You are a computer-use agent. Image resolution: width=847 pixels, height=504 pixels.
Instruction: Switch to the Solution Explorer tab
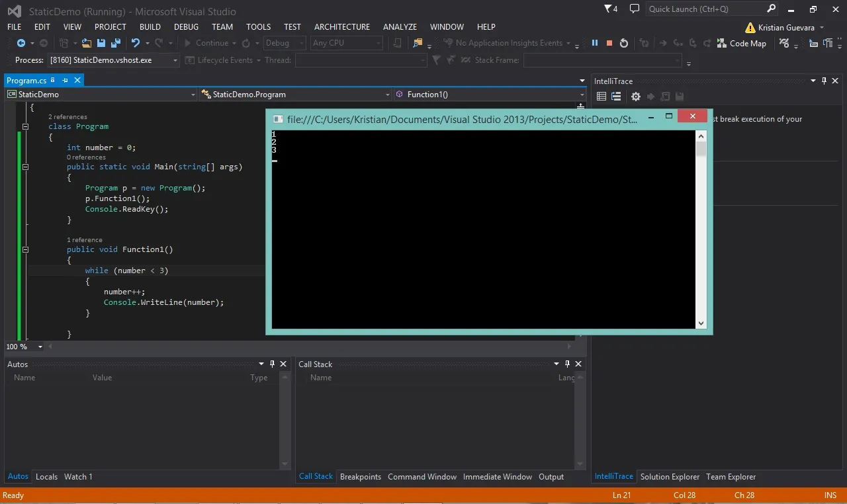tap(670, 477)
